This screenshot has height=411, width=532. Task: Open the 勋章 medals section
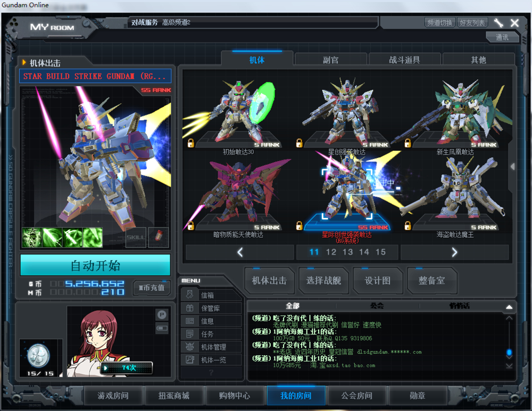417,396
